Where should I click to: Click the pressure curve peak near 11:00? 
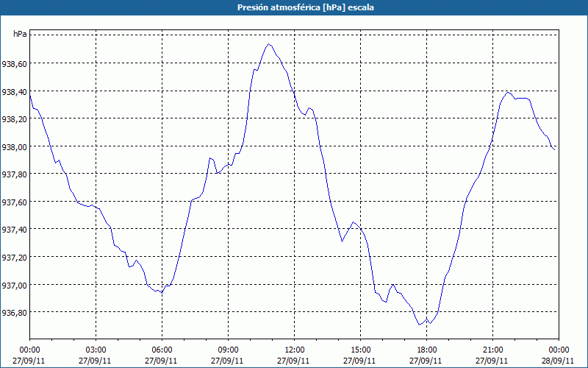coord(268,44)
